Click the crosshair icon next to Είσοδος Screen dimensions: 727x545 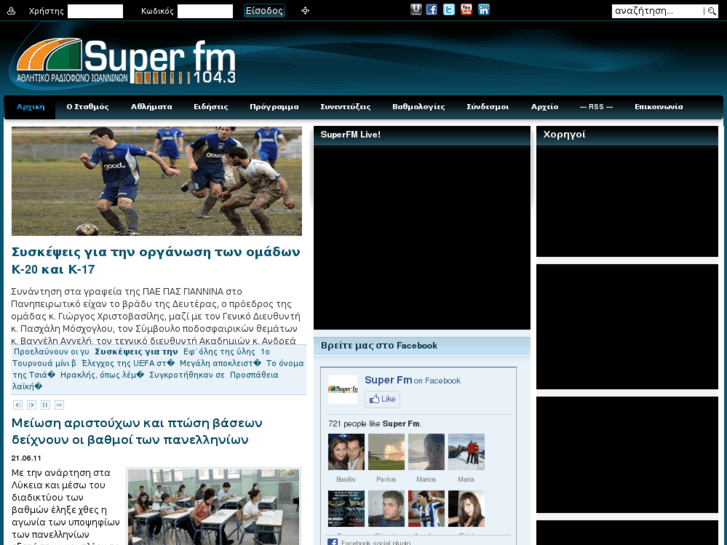[305, 11]
